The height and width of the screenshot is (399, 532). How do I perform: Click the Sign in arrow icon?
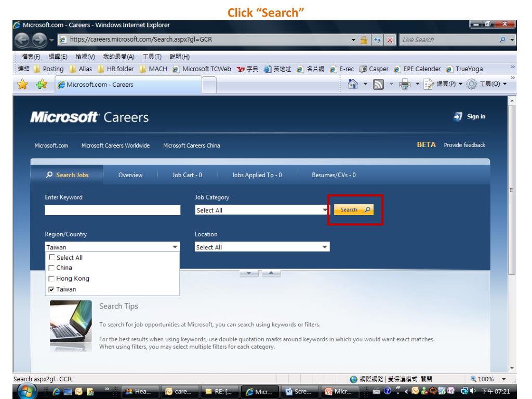click(x=458, y=116)
